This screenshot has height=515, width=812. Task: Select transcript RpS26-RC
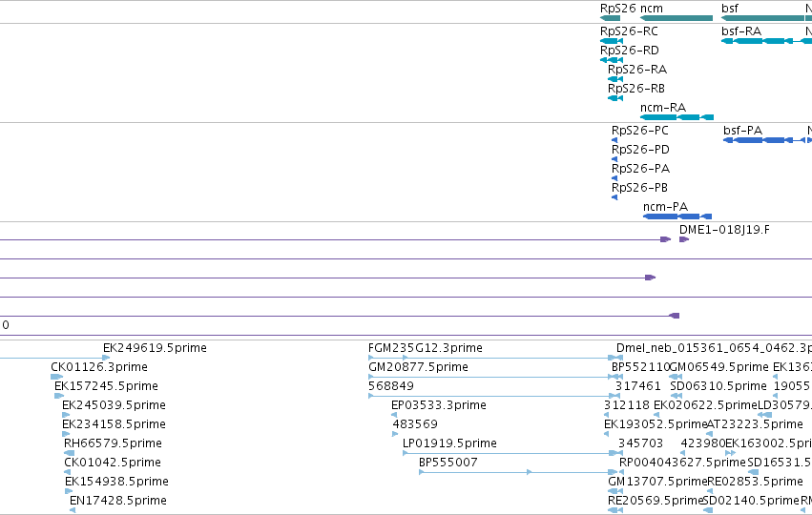coord(629,31)
